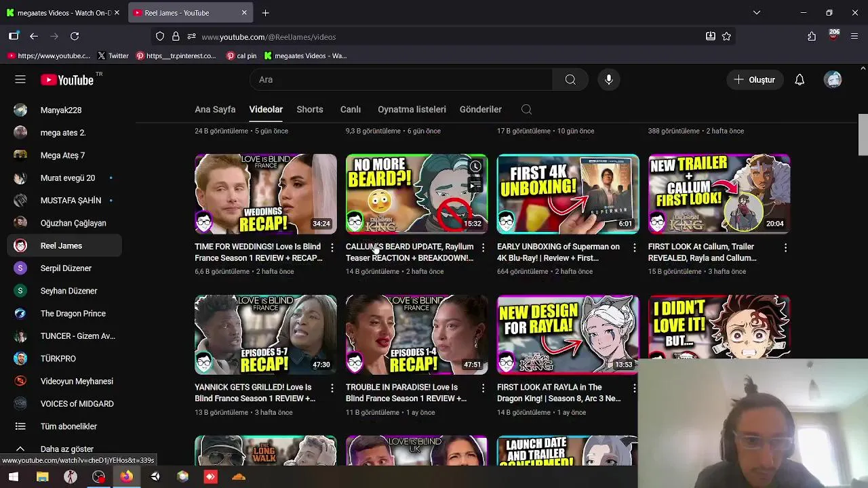Switch to Ana Sayfa channel tab

[215, 109]
